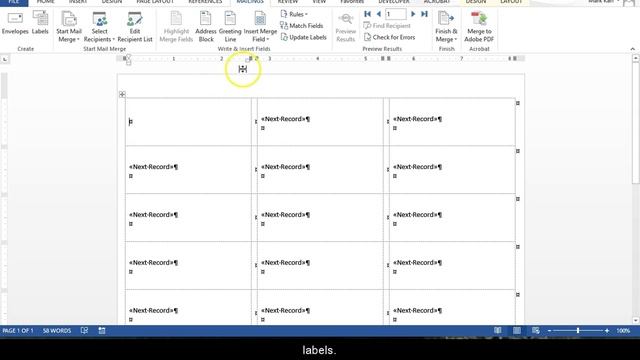Click Next Record in first row, right column
The image size is (640, 360).
[417, 119]
